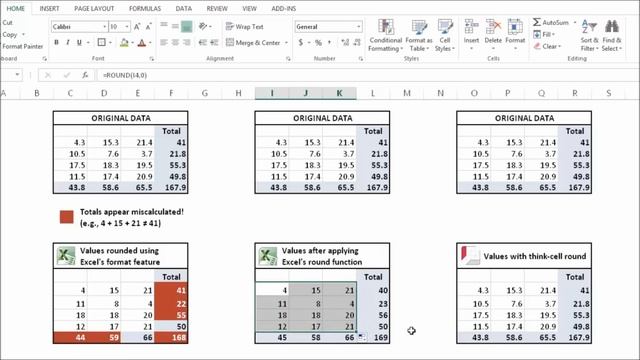The width and height of the screenshot is (640, 360).
Task: Open Sort & Filter menu
Action: pyautogui.click(x=589, y=35)
